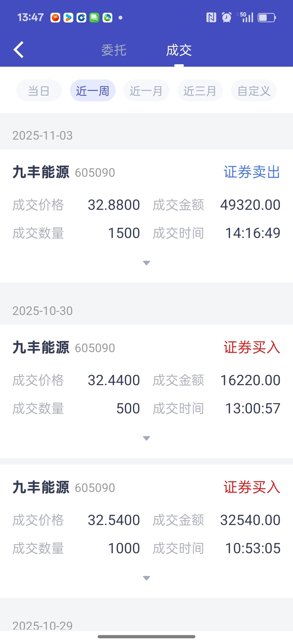Tap the NFC status bar icon
The height and width of the screenshot is (644, 293).
pyautogui.click(x=211, y=18)
